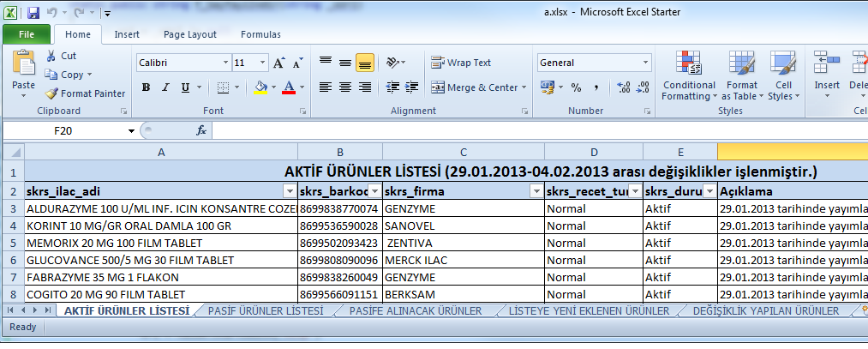Screen dimensions: 868x349
Task: Open the Calibri font name dropdown
Action: (225, 63)
